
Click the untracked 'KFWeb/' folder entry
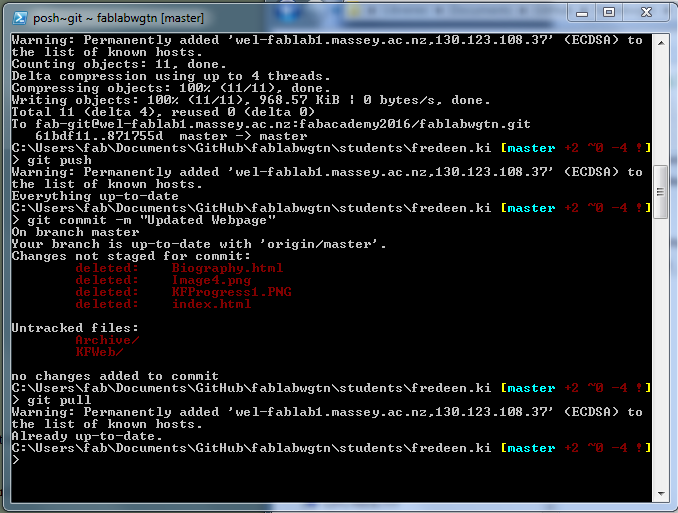coord(99,352)
